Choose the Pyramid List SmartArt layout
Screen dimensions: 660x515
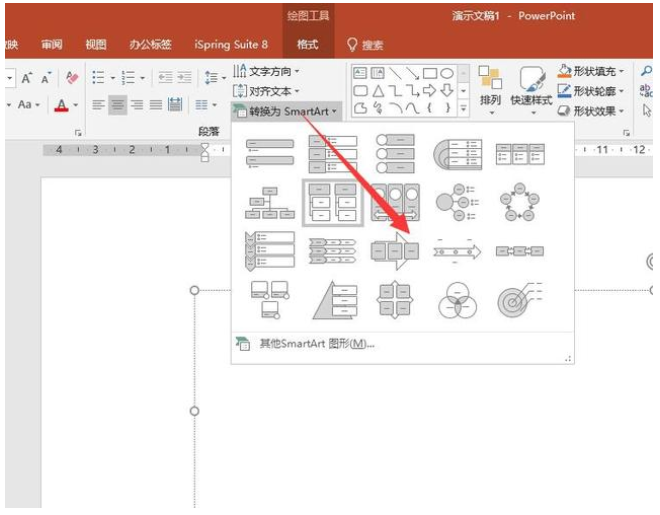click(335, 300)
